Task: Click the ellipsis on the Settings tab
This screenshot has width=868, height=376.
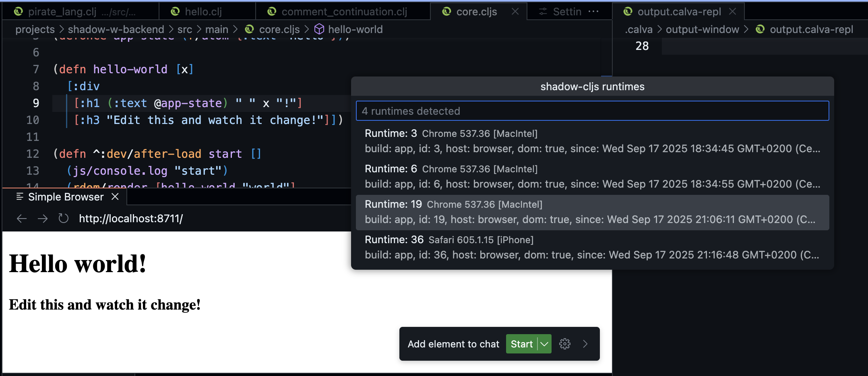Action: click(x=594, y=11)
